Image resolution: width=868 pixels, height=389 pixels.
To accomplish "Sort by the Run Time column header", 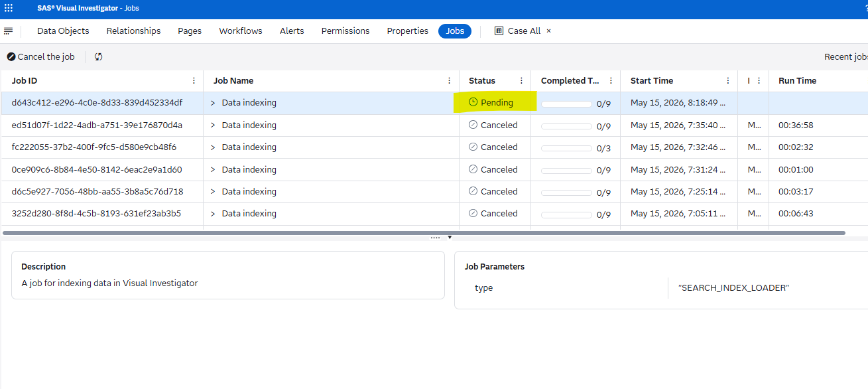I will 798,81.
